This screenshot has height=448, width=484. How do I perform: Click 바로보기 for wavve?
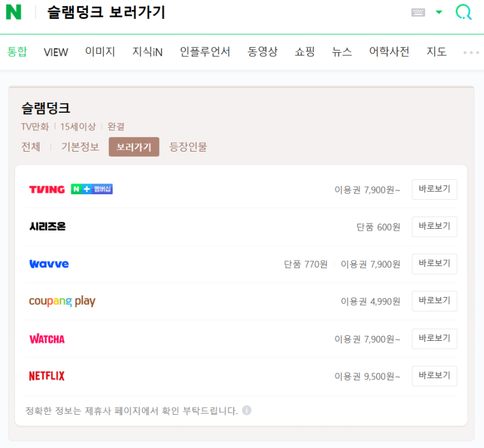tap(435, 264)
